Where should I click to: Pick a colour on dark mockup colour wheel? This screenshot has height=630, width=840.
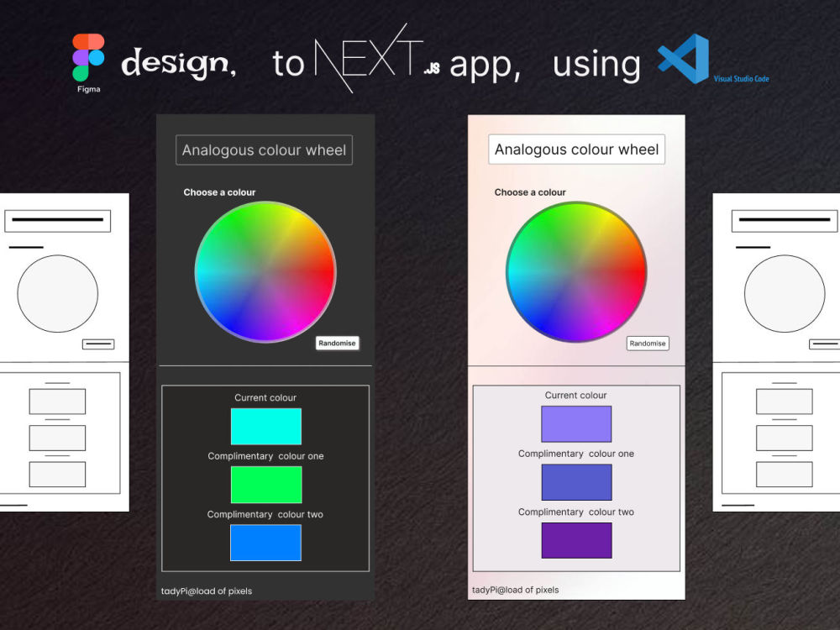[x=265, y=271]
